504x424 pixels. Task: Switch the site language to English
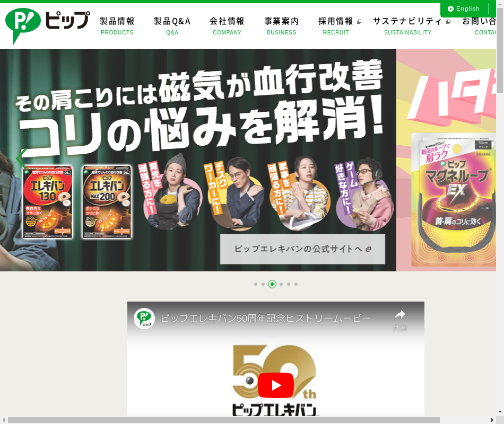coord(464,8)
